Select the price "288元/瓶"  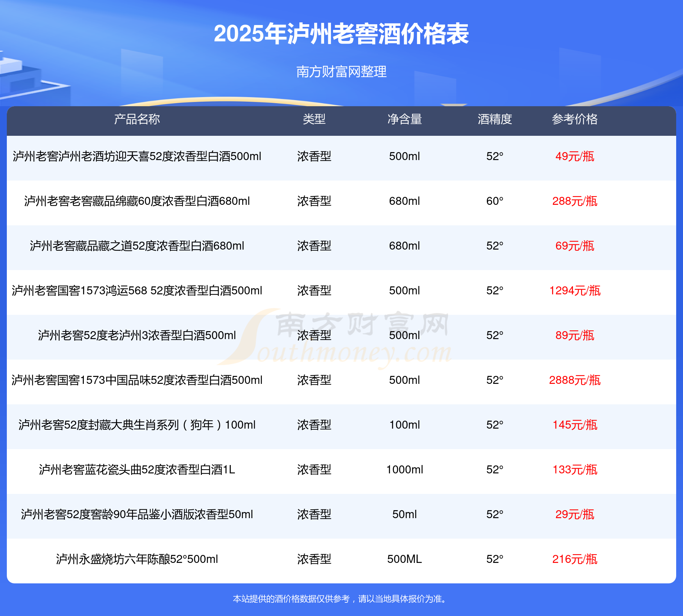575,201
